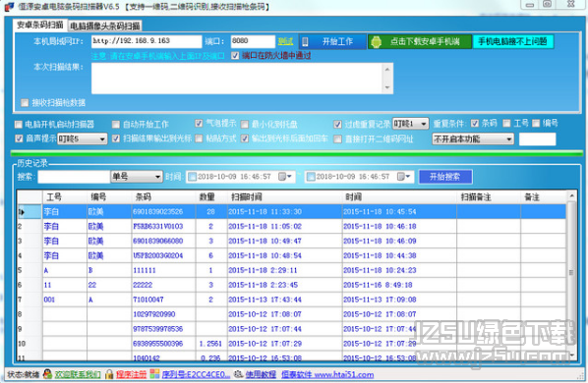The image size is (588, 383).
Task: Click the padlock registration icon
Action: [109, 374]
